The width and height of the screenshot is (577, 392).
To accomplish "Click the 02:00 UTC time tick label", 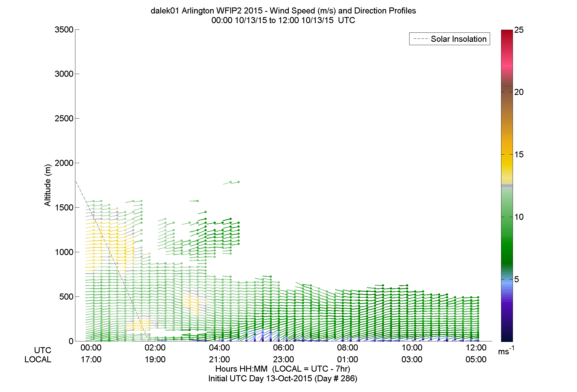I will click(155, 348).
